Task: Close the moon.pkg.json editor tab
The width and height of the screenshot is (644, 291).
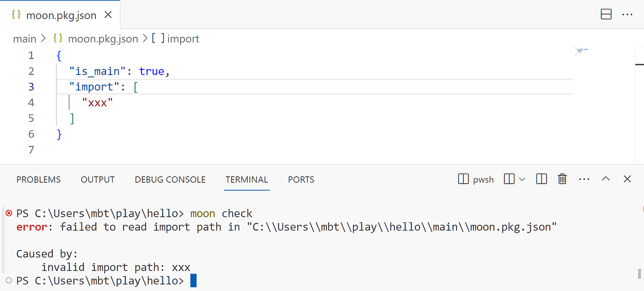Action: pyautogui.click(x=108, y=15)
